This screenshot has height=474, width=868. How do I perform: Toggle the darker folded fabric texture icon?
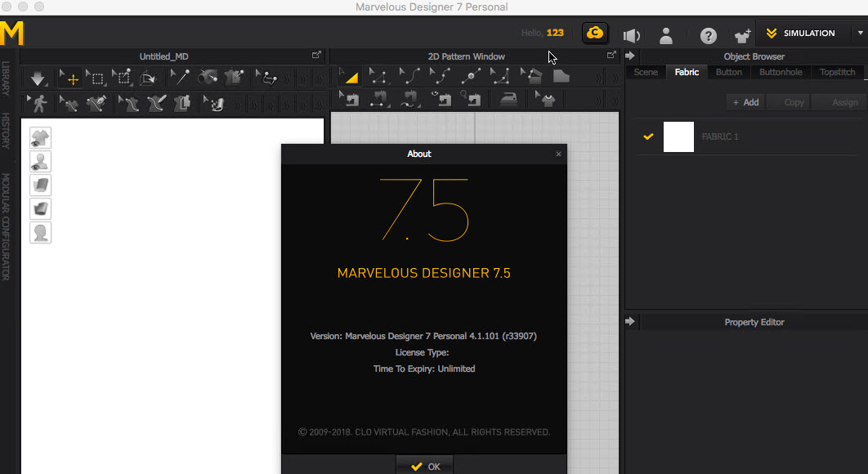click(x=40, y=208)
